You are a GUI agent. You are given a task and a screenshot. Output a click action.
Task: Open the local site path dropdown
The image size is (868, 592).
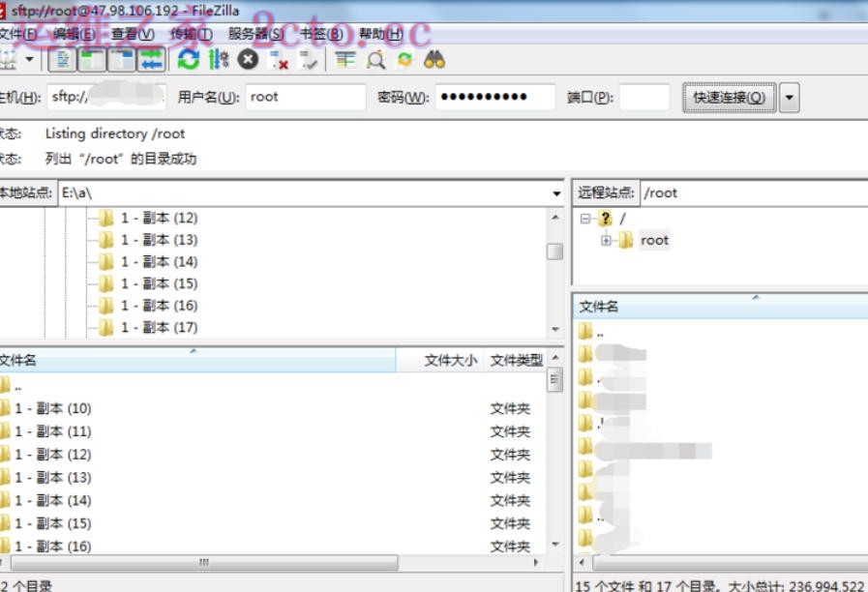tap(555, 193)
